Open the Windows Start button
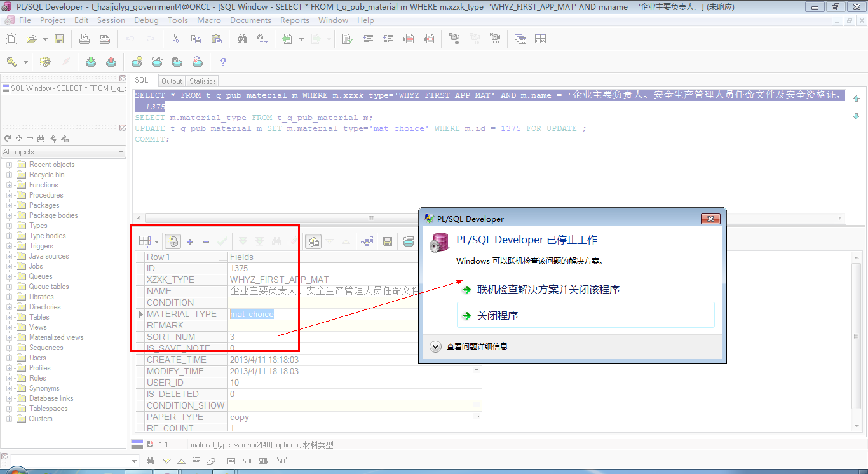868x474 pixels. (17, 471)
